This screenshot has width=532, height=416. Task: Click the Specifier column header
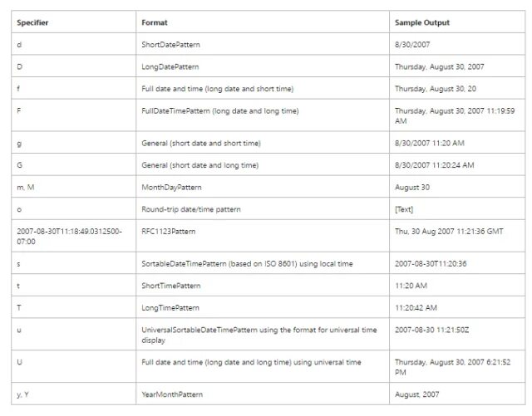(32, 22)
